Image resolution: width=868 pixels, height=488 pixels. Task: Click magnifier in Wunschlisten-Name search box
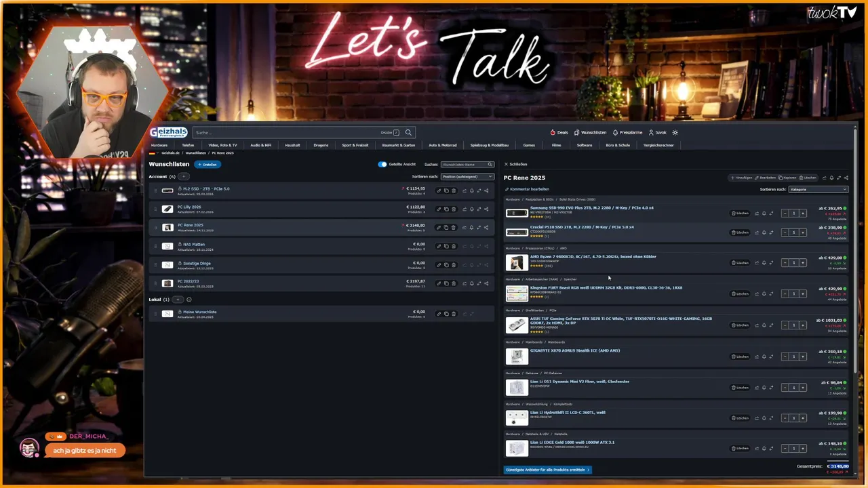point(489,164)
